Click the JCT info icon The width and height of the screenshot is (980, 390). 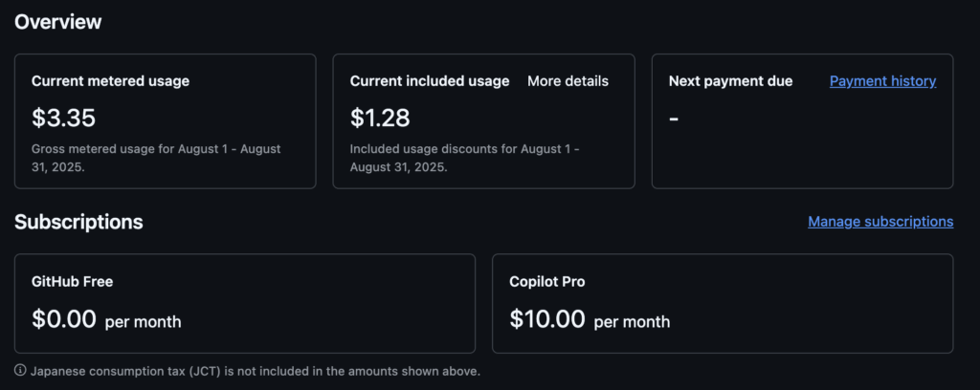20,371
